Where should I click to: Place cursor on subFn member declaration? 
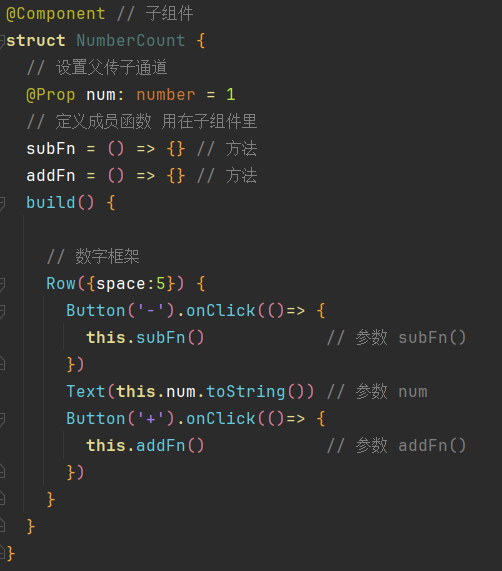coord(51,149)
